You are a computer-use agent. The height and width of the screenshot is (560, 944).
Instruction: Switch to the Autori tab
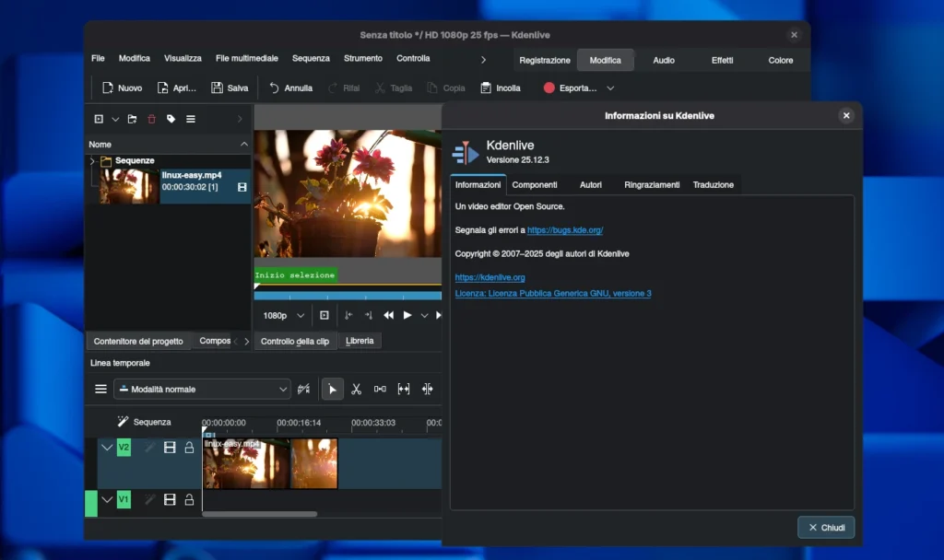point(591,185)
